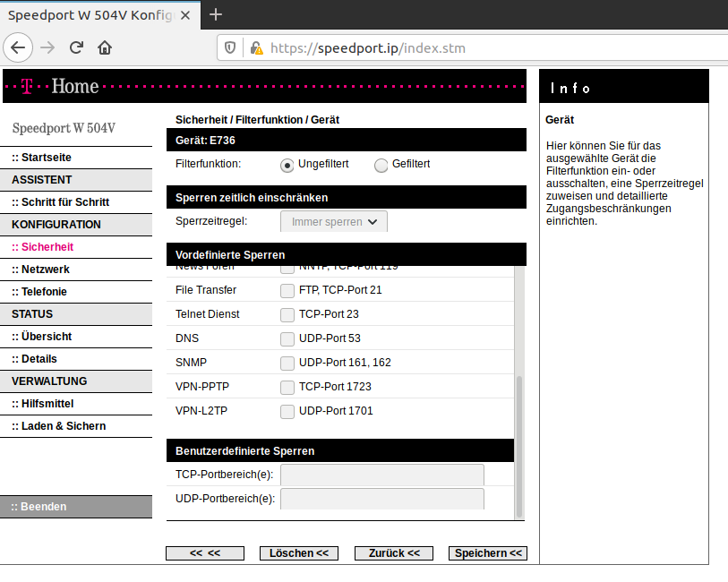Tick the SNMP UDP-Port 161, 162 checkbox
Viewport: 728px width, 582px height.
point(287,363)
